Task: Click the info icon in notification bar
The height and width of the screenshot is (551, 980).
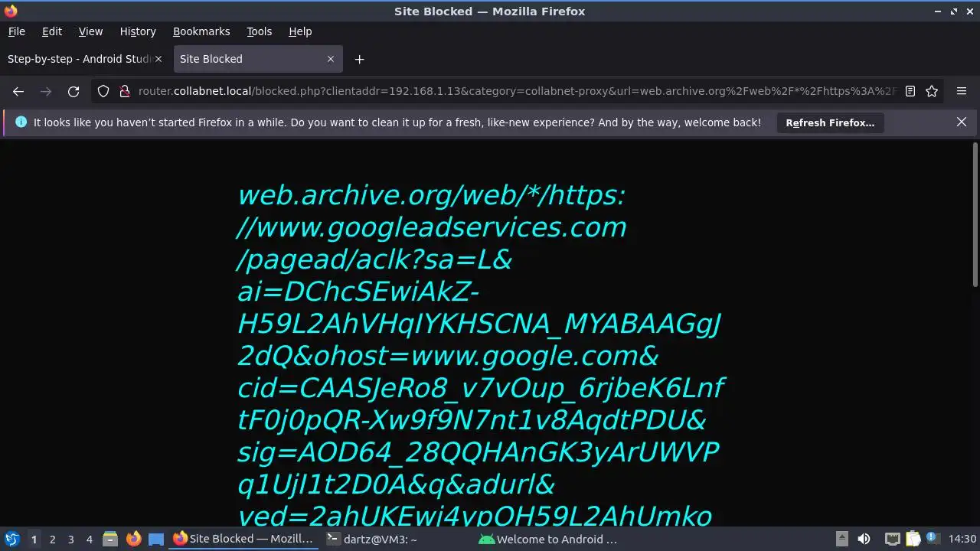Action: click(x=21, y=122)
